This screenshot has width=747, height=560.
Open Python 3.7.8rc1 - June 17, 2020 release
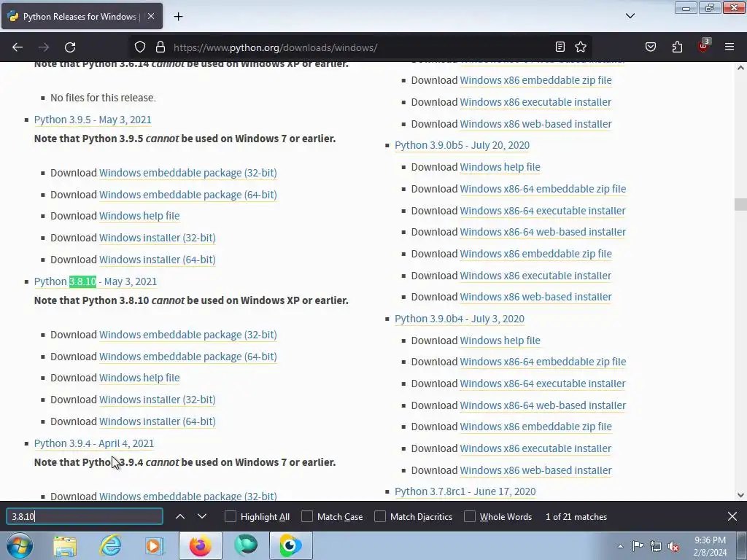[x=465, y=491]
